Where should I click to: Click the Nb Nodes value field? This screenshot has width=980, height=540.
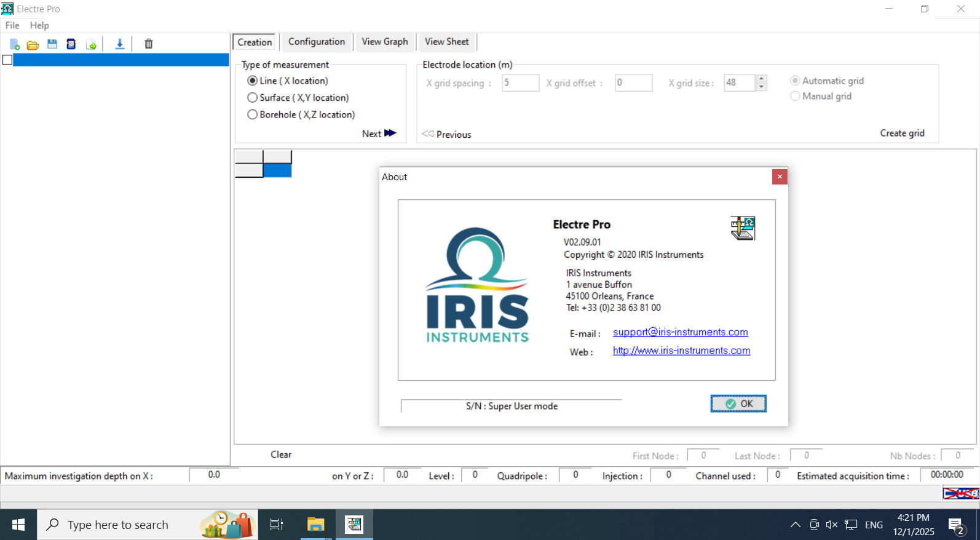pos(958,456)
